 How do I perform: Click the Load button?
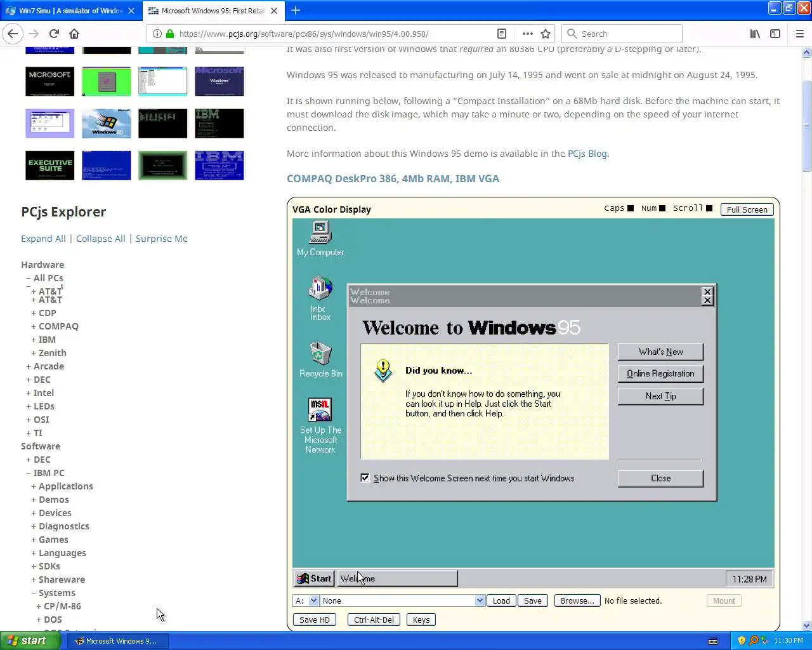point(501,600)
